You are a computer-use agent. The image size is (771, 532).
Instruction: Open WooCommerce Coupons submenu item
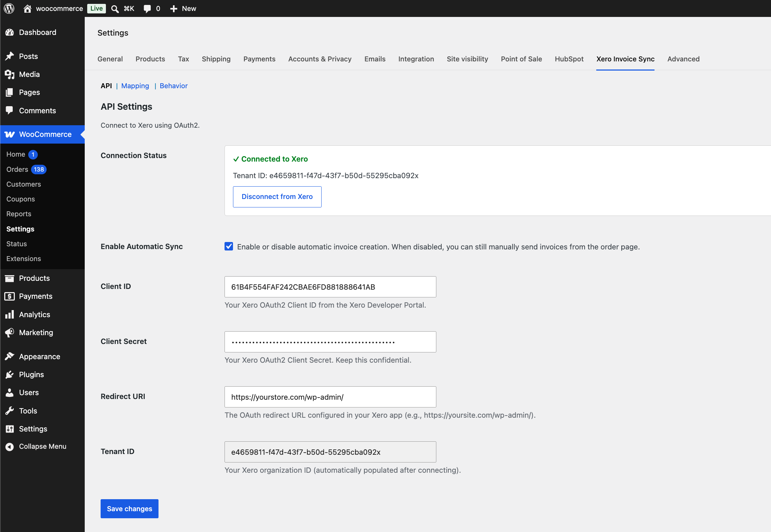click(x=20, y=199)
